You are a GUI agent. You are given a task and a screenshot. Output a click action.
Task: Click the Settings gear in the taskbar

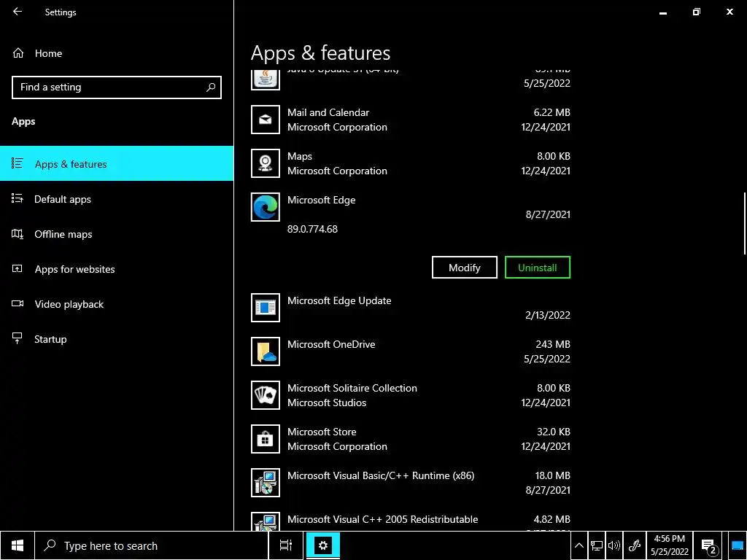[322, 545]
